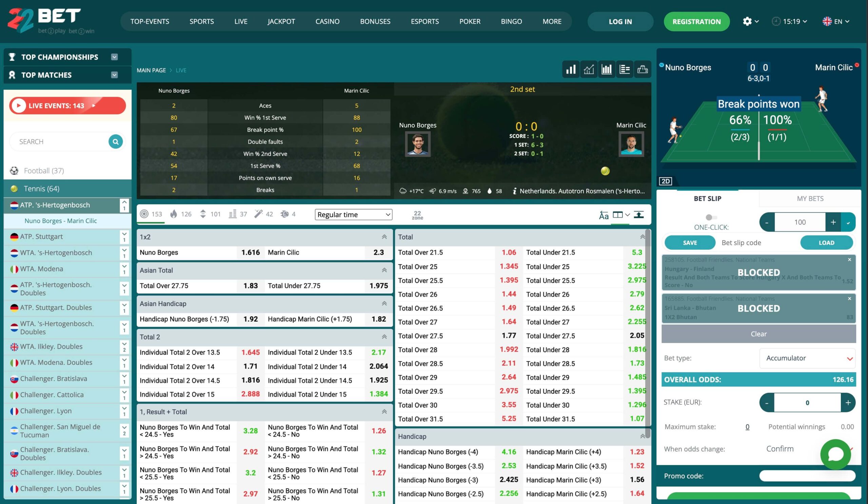Click the clock icon beside 15:19
The height and width of the screenshot is (504, 868).
[x=776, y=21]
